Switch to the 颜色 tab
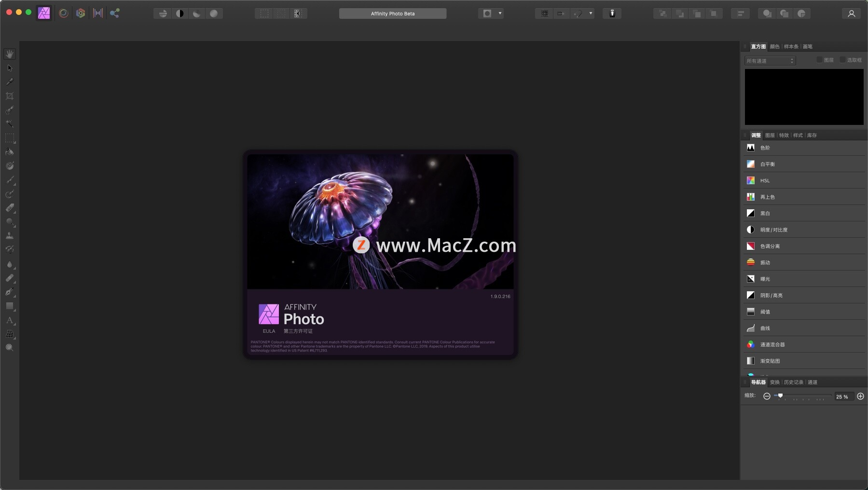Image resolution: width=868 pixels, height=490 pixels. coord(775,47)
